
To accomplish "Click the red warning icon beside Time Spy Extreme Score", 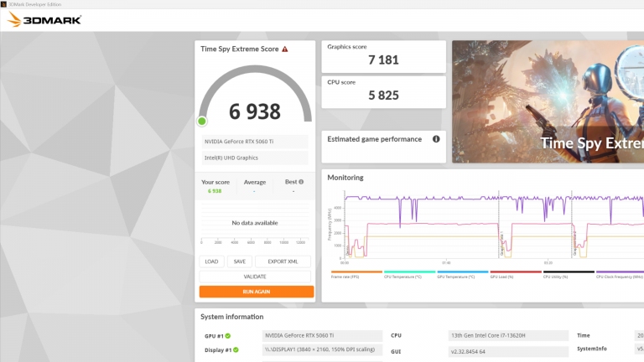I will tap(284, 49).
